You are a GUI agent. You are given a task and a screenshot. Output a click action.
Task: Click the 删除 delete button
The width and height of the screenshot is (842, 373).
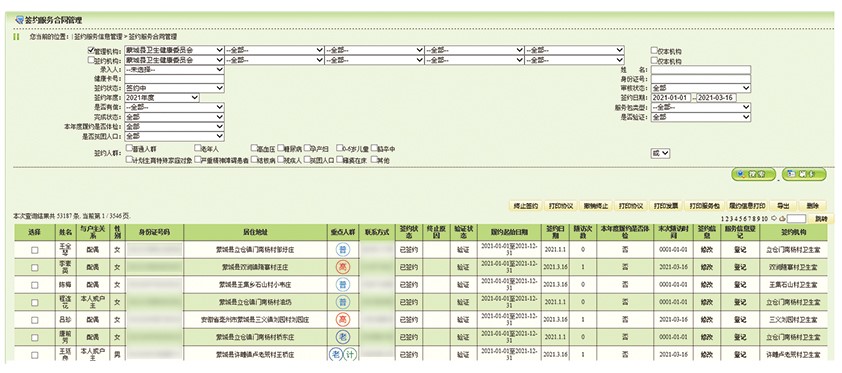[812, 206]
